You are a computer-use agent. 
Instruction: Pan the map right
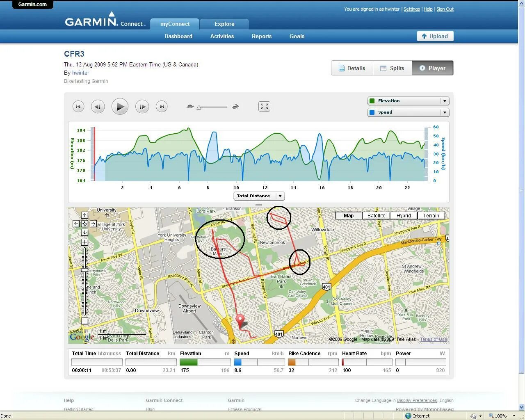[93, 224]
